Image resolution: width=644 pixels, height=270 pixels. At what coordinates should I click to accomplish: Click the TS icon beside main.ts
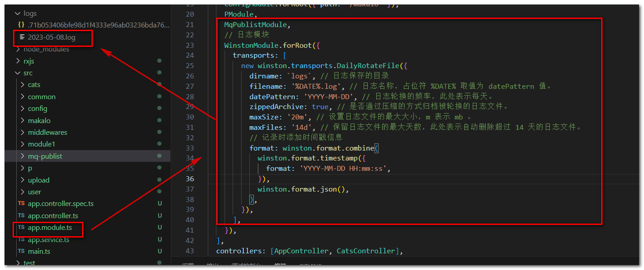tap(21, 251)
